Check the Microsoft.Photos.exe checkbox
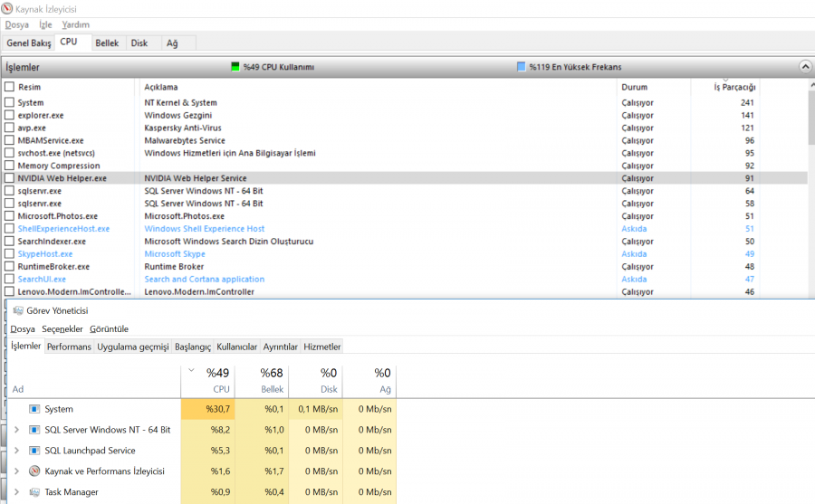815x504 pixels. [x=9, y=215]
